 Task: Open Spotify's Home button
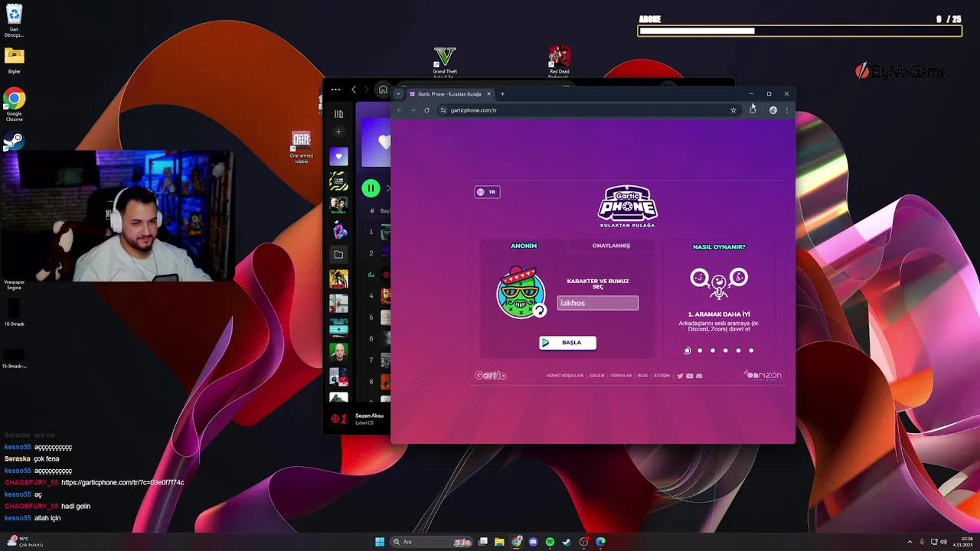click(x=383, y=90)
